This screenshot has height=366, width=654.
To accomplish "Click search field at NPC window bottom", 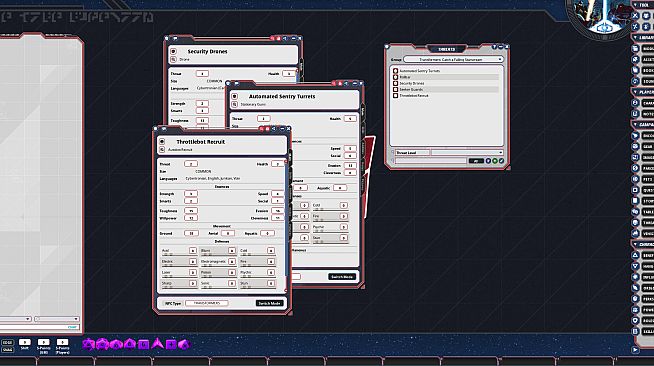I will click(x=431, y=160).
